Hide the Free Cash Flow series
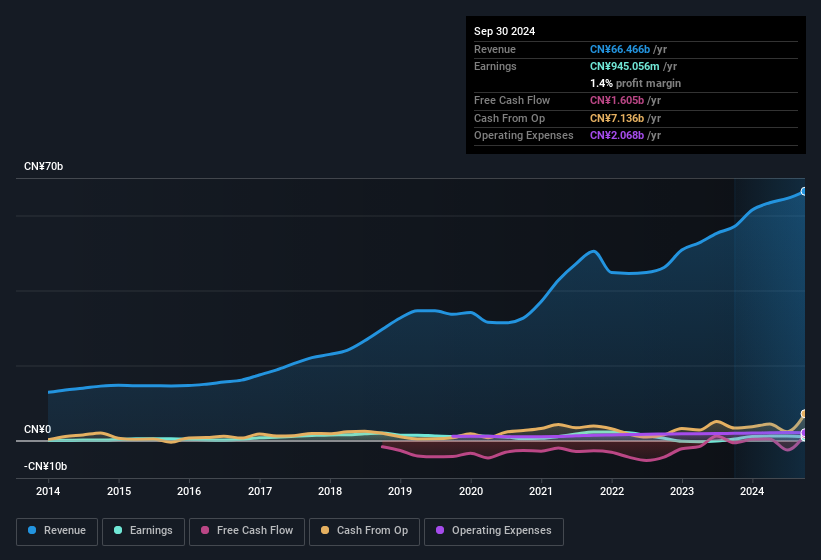 (246, 531)
